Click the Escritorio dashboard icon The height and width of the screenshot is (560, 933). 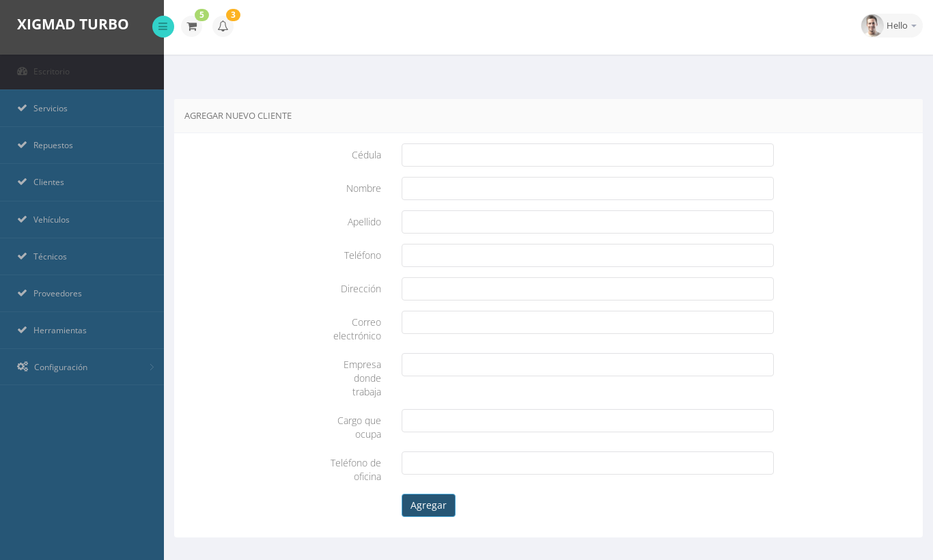click(x=22, y=71)
